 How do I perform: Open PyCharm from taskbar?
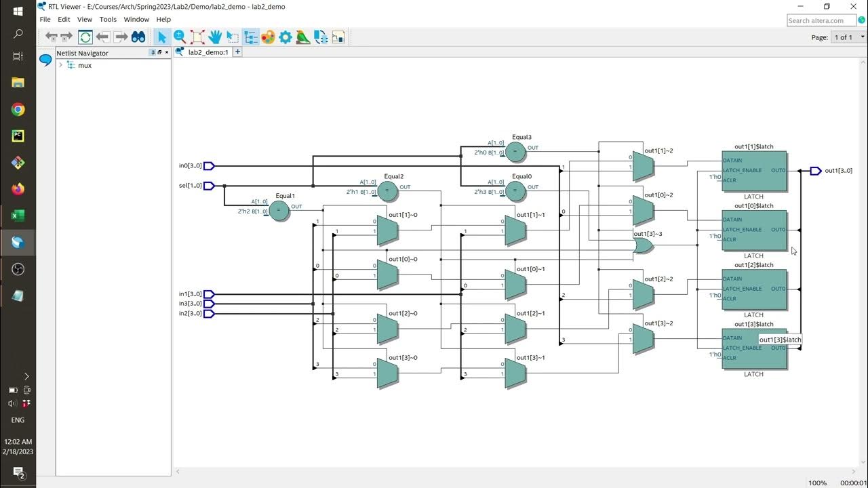(x=18, y=136)
